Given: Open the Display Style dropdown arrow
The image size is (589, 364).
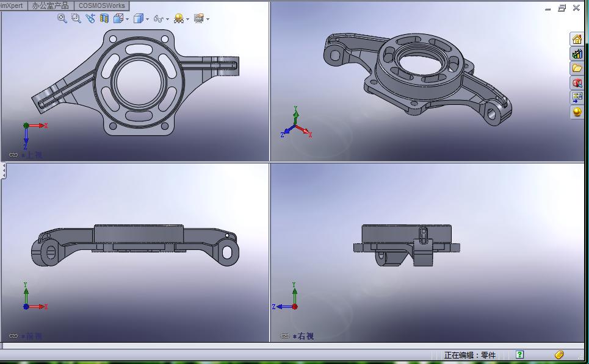Looking at the screenshot, I should tap(147, 19).
